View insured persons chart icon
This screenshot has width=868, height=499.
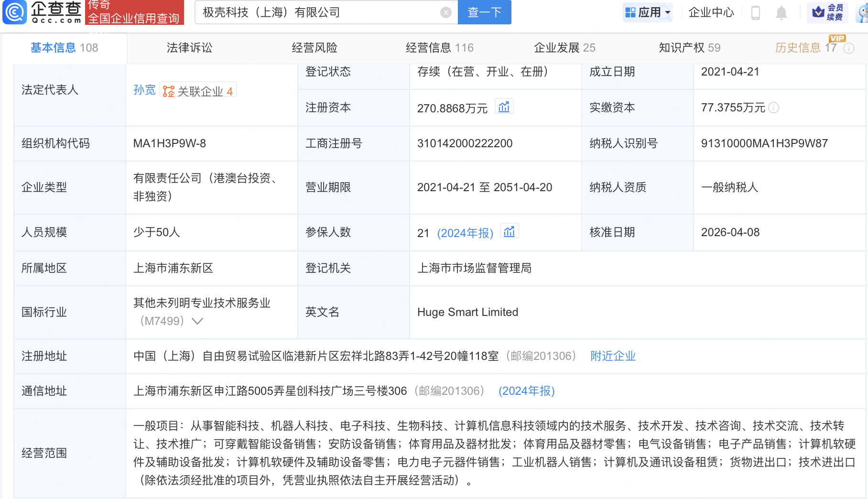509,232
